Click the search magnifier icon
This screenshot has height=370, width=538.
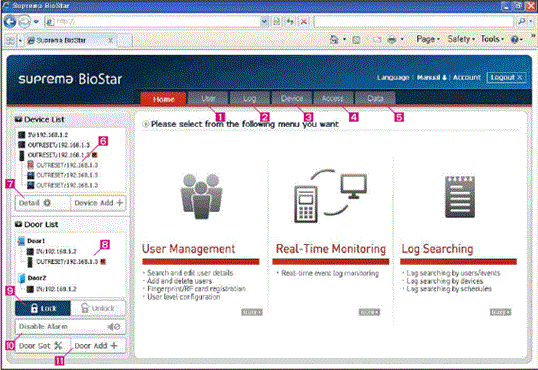522,22
